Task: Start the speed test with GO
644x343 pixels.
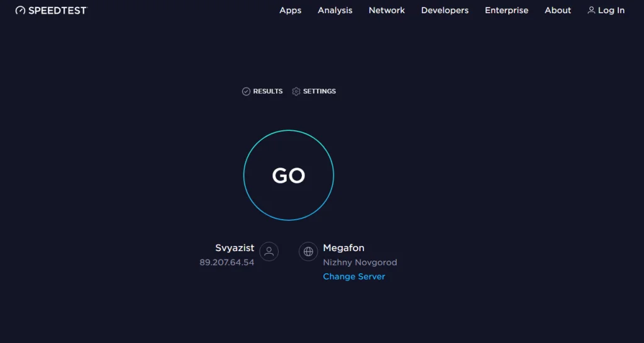Action: (x=288, y=176)
